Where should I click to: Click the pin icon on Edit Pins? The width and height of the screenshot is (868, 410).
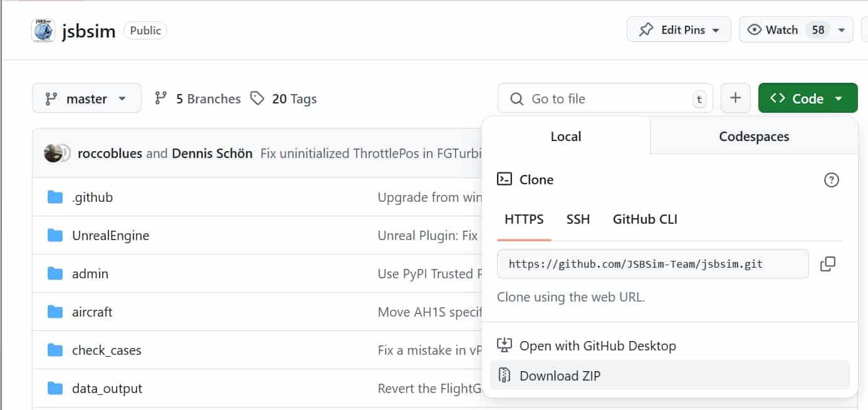646,30
